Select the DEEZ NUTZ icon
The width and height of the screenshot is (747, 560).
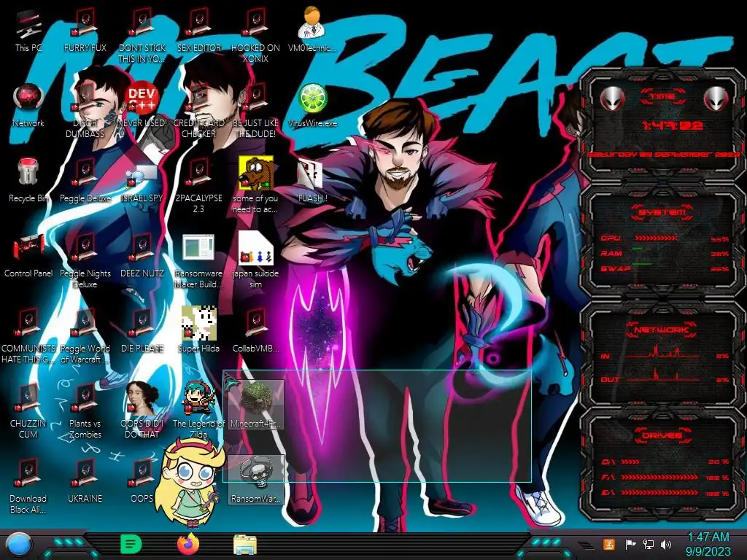142,256
